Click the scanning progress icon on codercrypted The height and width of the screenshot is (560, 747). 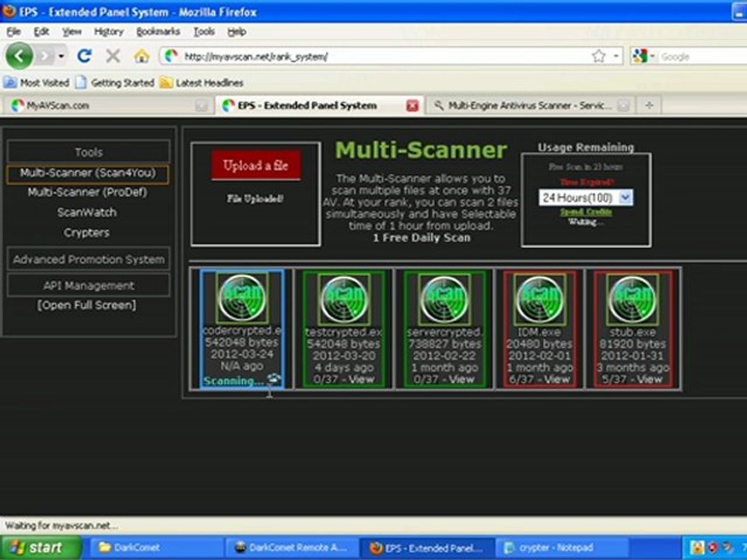pyautogui.click(x=275, y=380)
